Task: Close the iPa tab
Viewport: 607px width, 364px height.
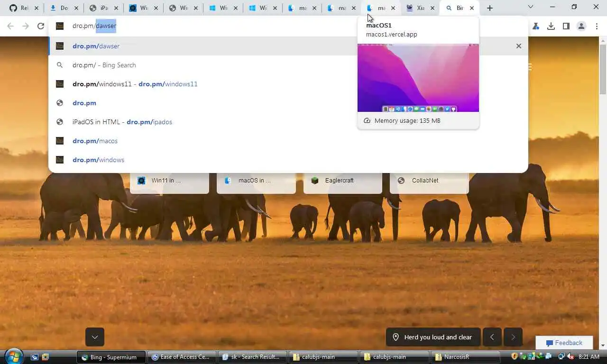Action: (x=116, y=8)
